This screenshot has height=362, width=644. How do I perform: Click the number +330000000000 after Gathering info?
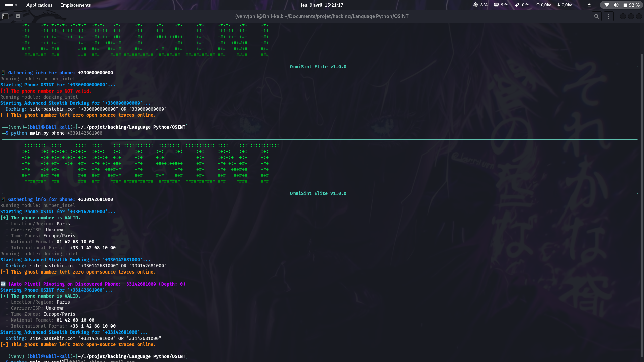click(95, 73)
